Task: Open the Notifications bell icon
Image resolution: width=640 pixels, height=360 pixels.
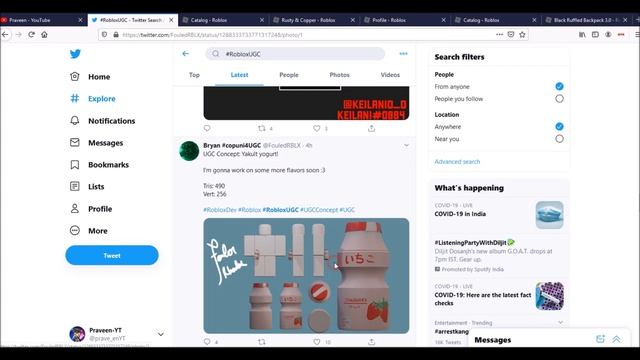Action: coord(75,120)
